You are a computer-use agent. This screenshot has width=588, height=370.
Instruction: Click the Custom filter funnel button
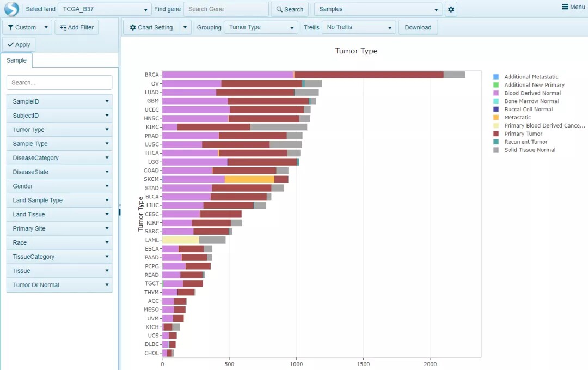[x=22, y=27]
